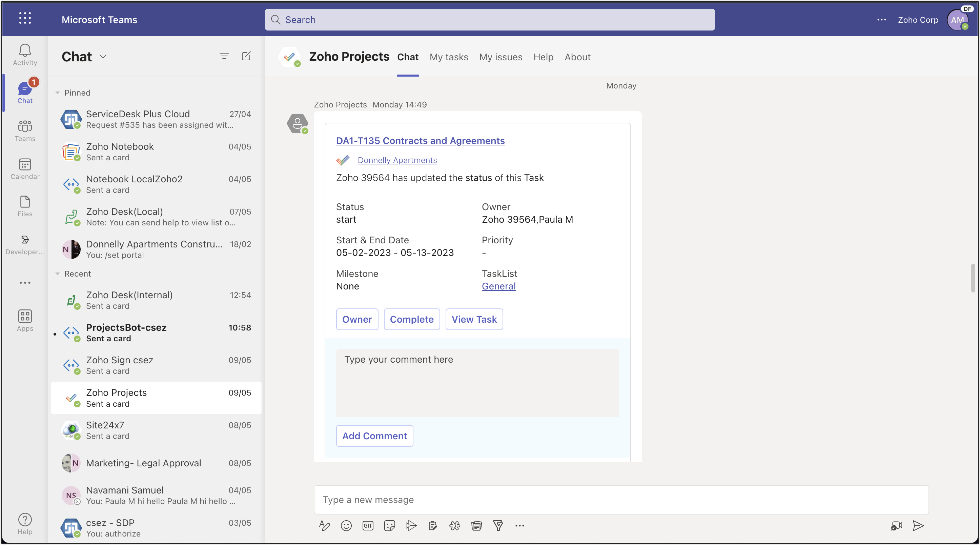Expand the Chat header dropdown chevron
980x545 pixels.
pos(103,57)
